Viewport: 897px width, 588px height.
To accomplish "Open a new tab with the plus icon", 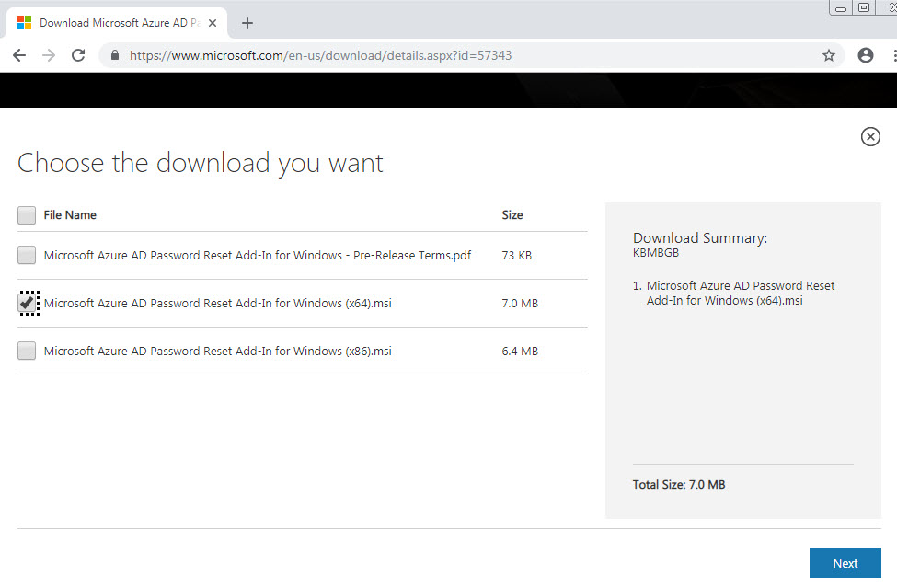I will [x=247, y=23].
